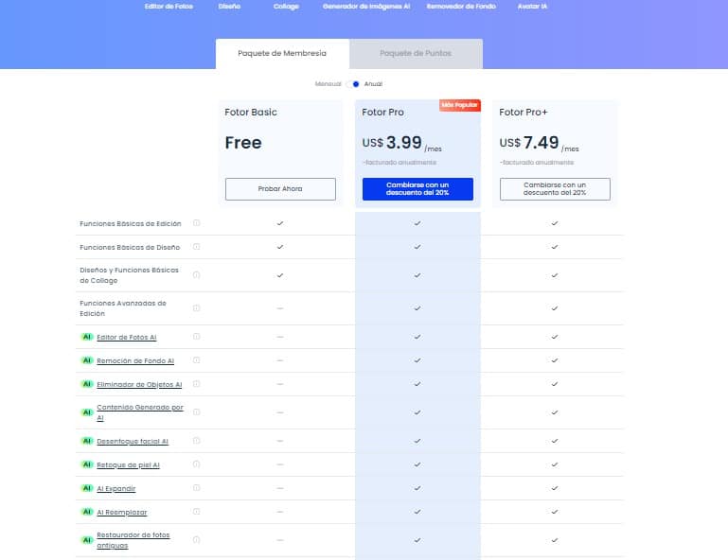Click info icon beside Restaurador de fotos antiguas
Image resolution: width=728 pixels, height=560 pixels.
[x=196, y=540]
